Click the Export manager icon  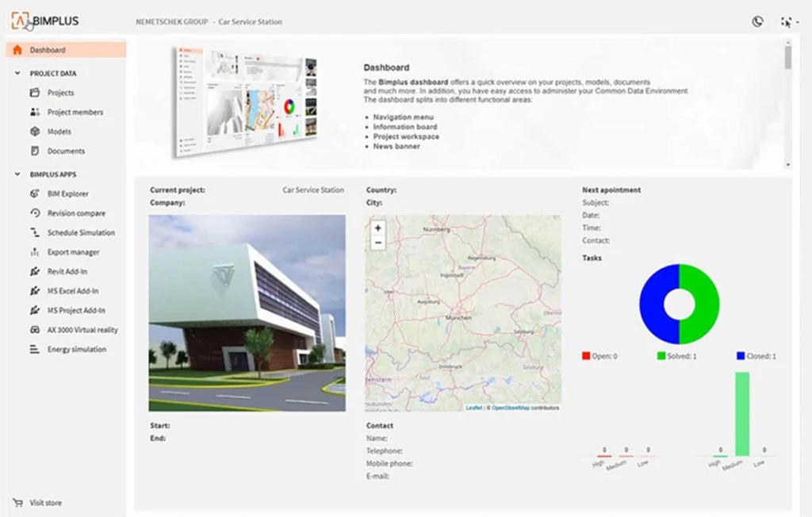point(35,252)
